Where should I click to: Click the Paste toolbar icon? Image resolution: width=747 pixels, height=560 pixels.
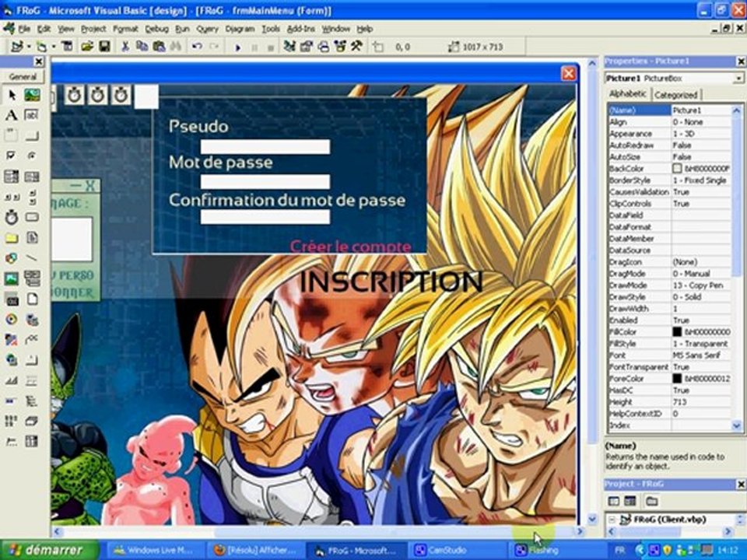click(159, 47)
